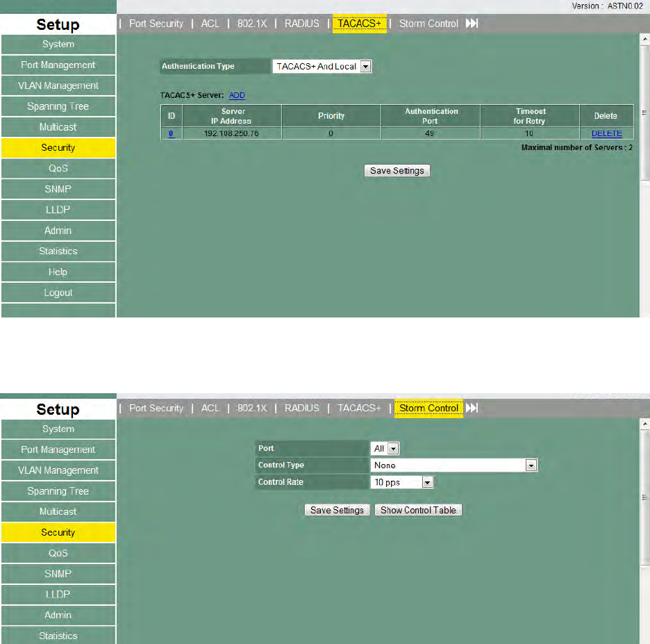Open VLAN Management in lower sidebar
650x644 pixels.
pos(58,470)
